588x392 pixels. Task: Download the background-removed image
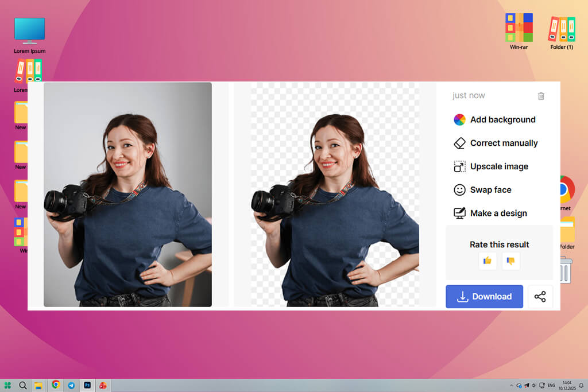click(x=484, y=296)
